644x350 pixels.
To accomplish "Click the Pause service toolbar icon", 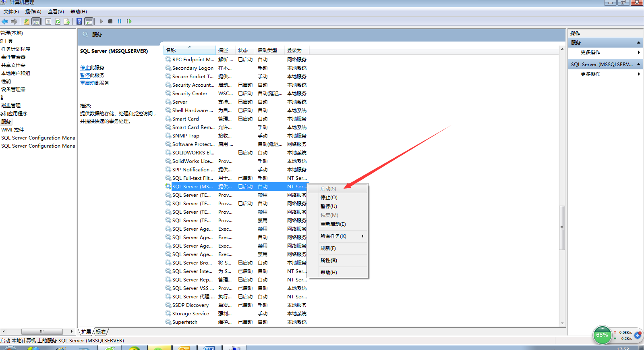I will click(x=120, y=21).
